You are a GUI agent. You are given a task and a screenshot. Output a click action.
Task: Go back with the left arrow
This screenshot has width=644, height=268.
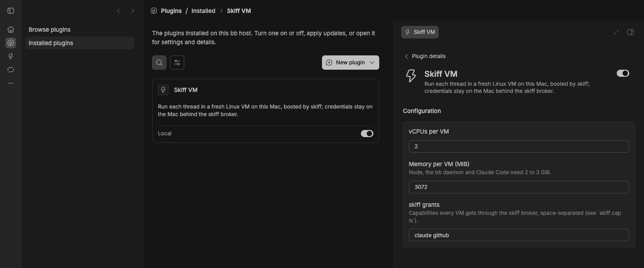tap(119, 11)
